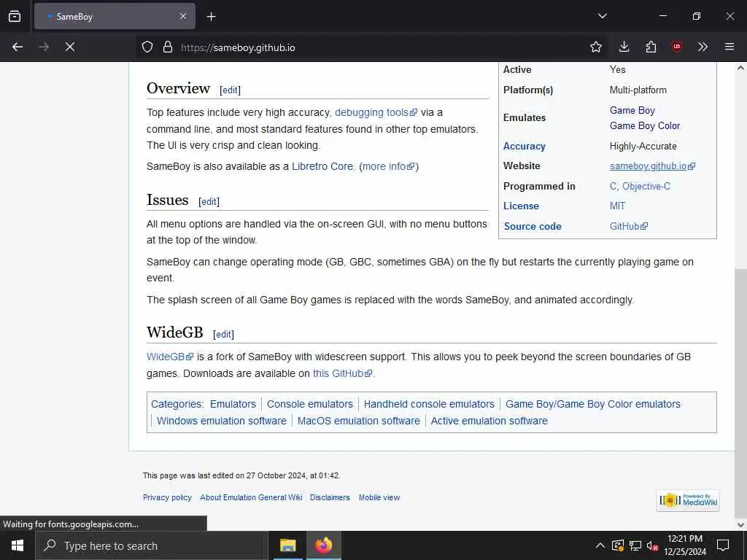Go back to the previous page
This screenshot has width=747, height=560.
[18, 47]
